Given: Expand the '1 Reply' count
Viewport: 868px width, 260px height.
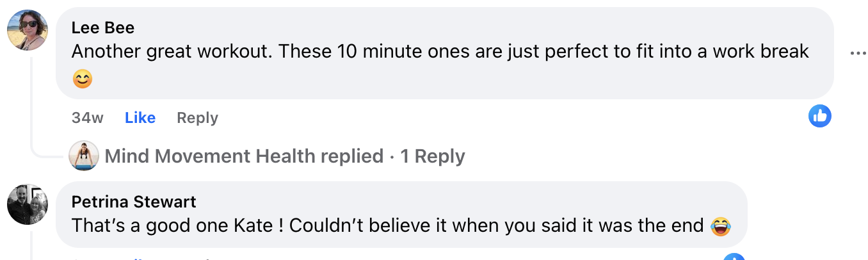Looking at the screenshot, I should coord(433,156).
